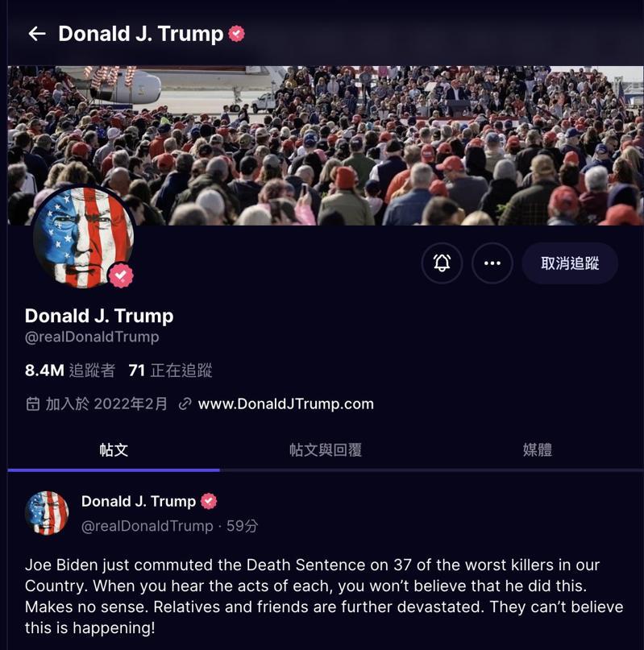Click the verified badge in the header title

[x=236, y=34]
